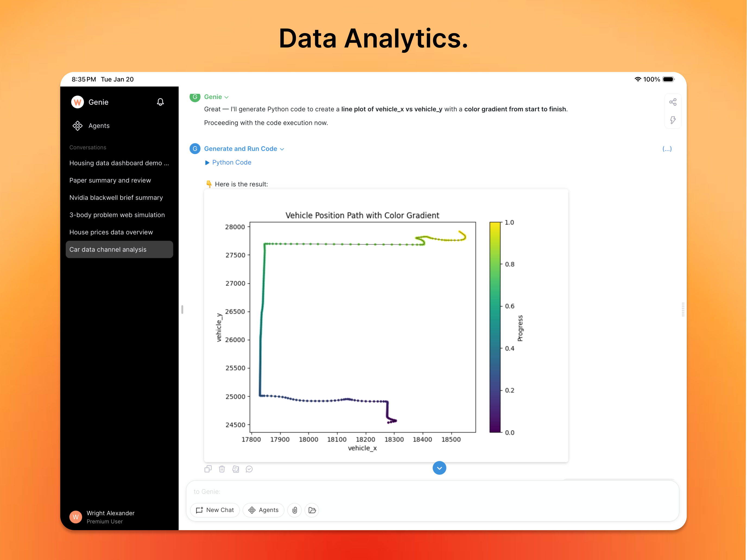Screen dimensions: 747x560
Task: Click the (...) more options link
Action: 667,149
